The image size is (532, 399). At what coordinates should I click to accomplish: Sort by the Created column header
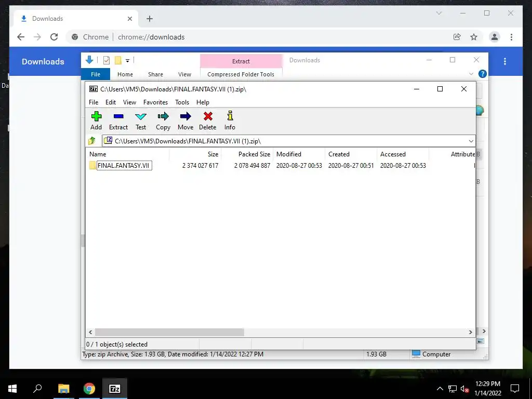pyautogui.click(x=351, y=154)
